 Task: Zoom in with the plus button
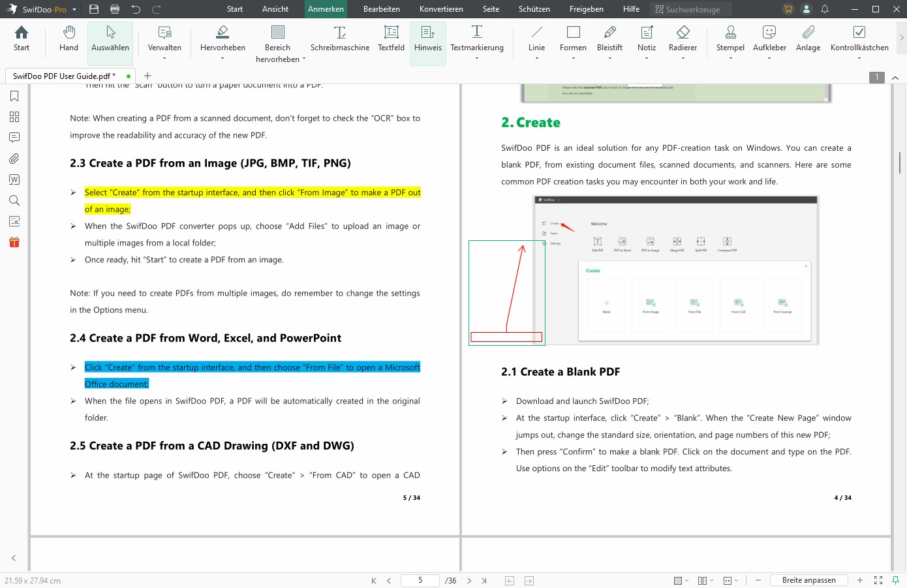(860, 580)
